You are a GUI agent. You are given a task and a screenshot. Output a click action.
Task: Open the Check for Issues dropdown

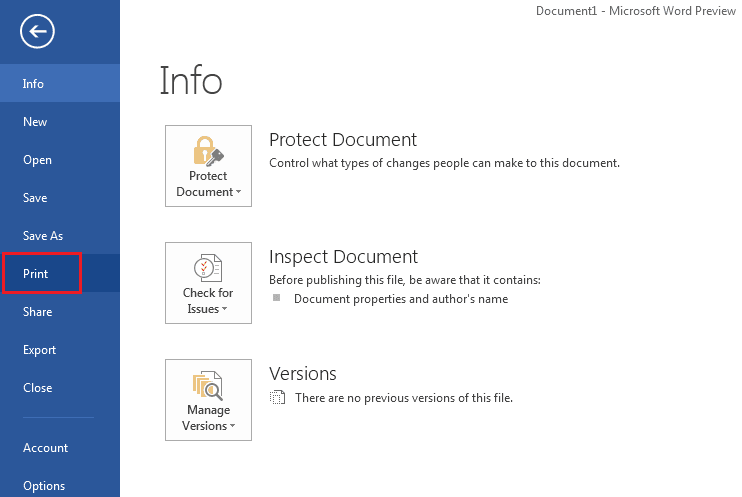(208, 283)
